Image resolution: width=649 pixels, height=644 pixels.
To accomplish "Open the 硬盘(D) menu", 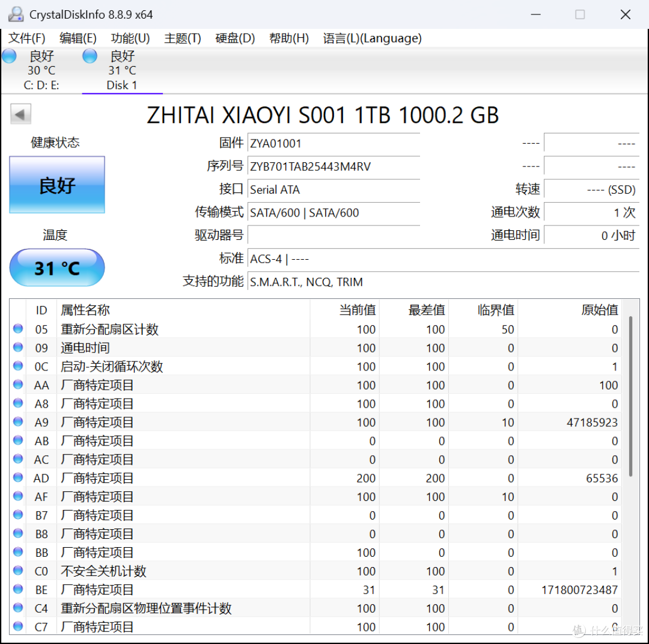I will point(235,38).
